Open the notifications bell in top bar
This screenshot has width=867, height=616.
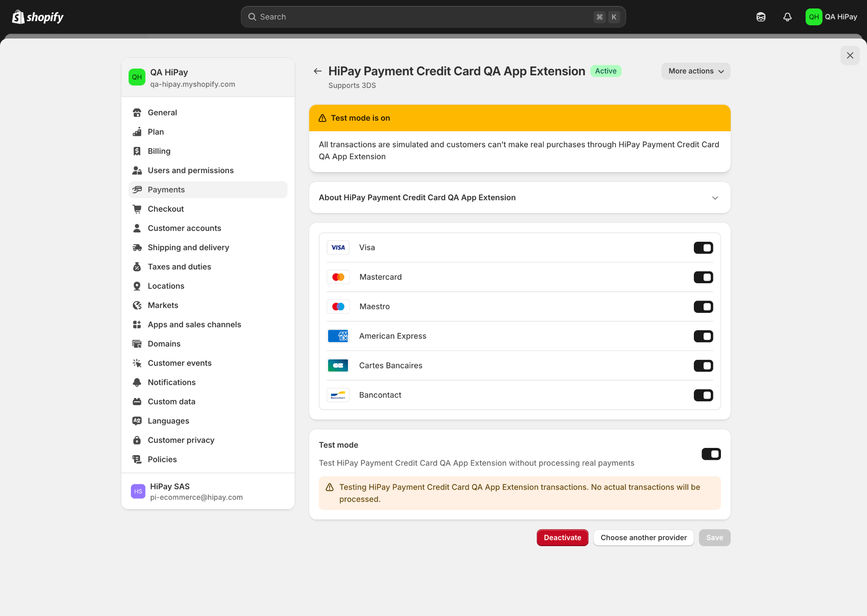tap(787, 17)
